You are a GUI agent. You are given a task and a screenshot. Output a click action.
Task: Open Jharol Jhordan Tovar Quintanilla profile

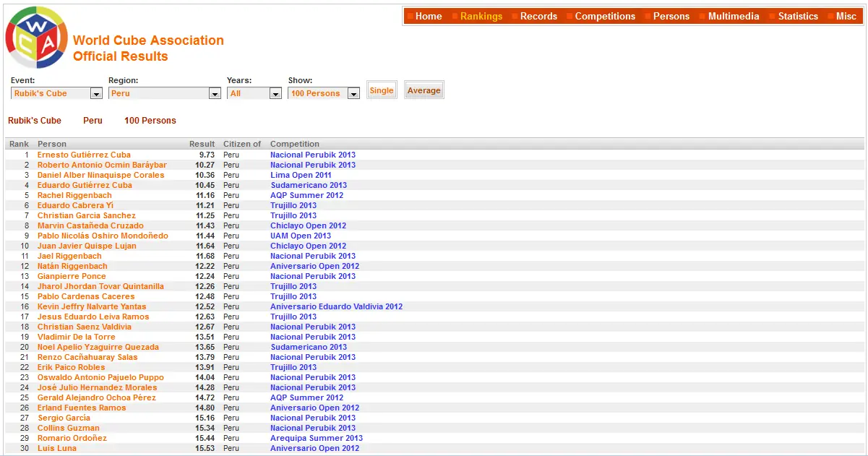(x=100, y=286)
